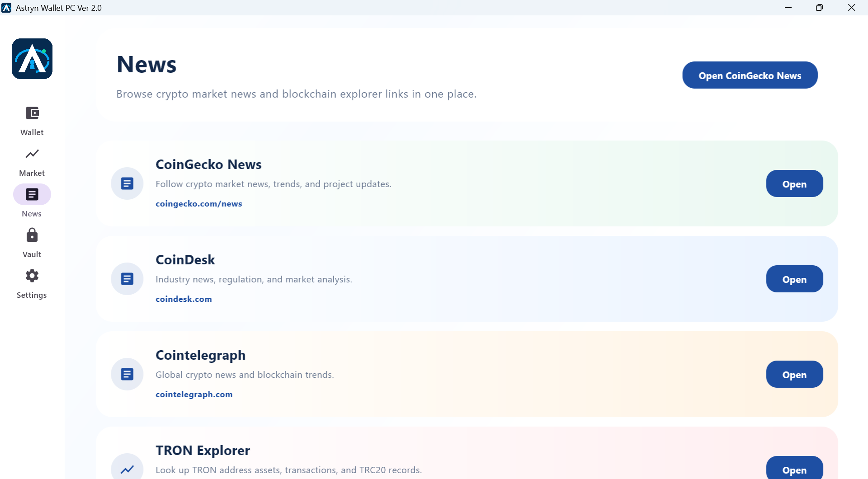Open the Wallet sidebar icon

32,113
